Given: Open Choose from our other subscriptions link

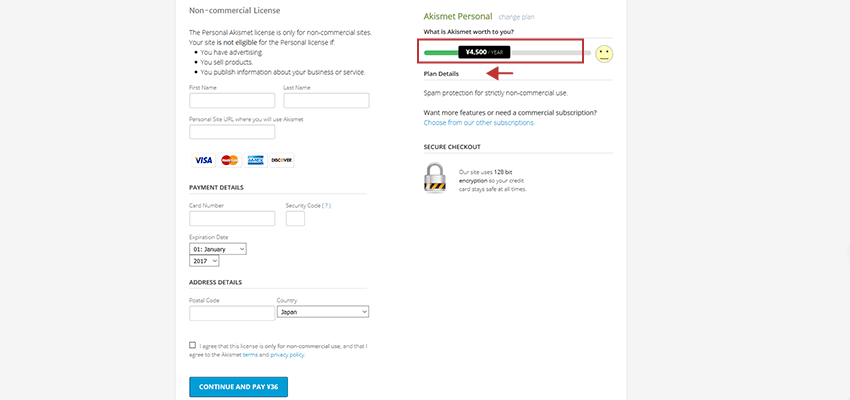Looking at the screenshot, I should (x=479, y=122).
